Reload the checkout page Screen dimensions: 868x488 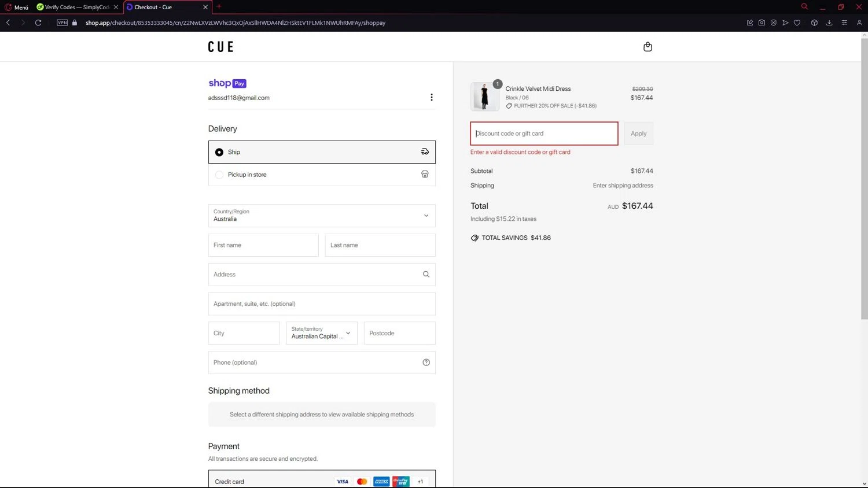pyautogui.click(x=38, y=23)
